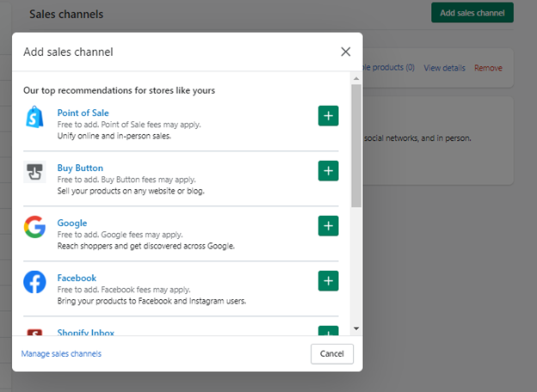Open the Buy Button link
The width and height of the screenshot is (537, 392).
tap(80, 168)
